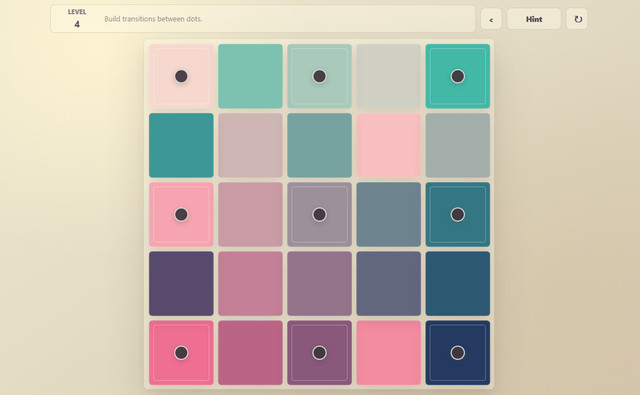Click the Level 4 indicator
The image size is (640, 395).
pos(77,18)
